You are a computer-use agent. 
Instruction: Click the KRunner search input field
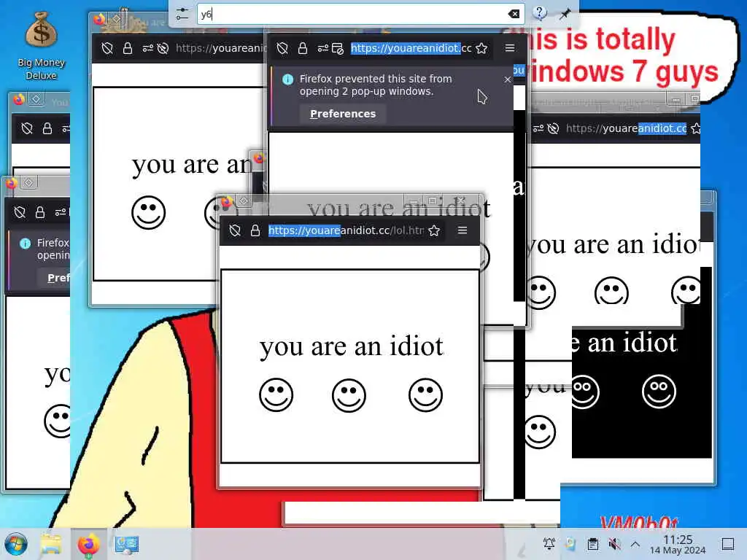360,15
